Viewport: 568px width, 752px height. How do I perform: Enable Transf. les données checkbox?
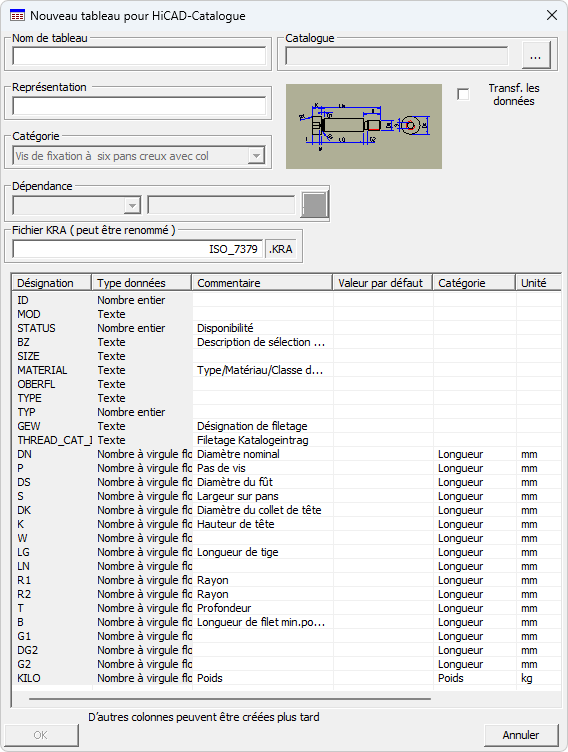pos(463,94)
